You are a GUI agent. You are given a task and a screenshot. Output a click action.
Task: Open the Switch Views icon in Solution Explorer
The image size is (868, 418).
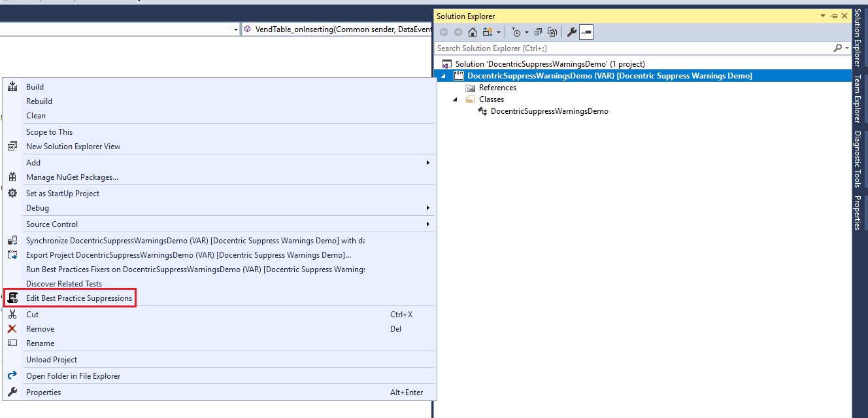[x=488, y=31]
